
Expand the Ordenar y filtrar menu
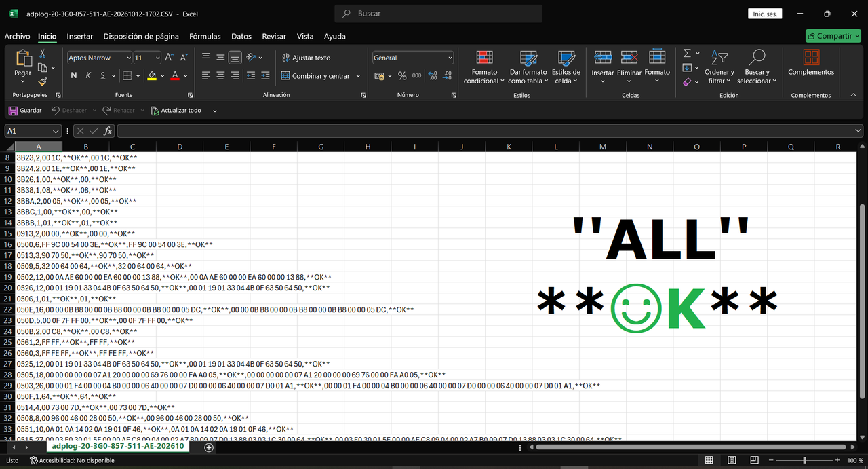(719, 68)
